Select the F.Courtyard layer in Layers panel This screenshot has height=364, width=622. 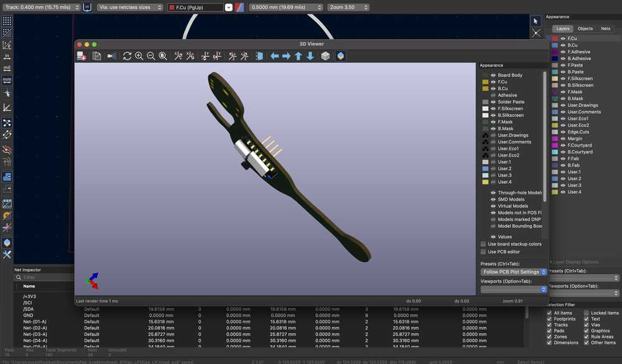point(579,145)
